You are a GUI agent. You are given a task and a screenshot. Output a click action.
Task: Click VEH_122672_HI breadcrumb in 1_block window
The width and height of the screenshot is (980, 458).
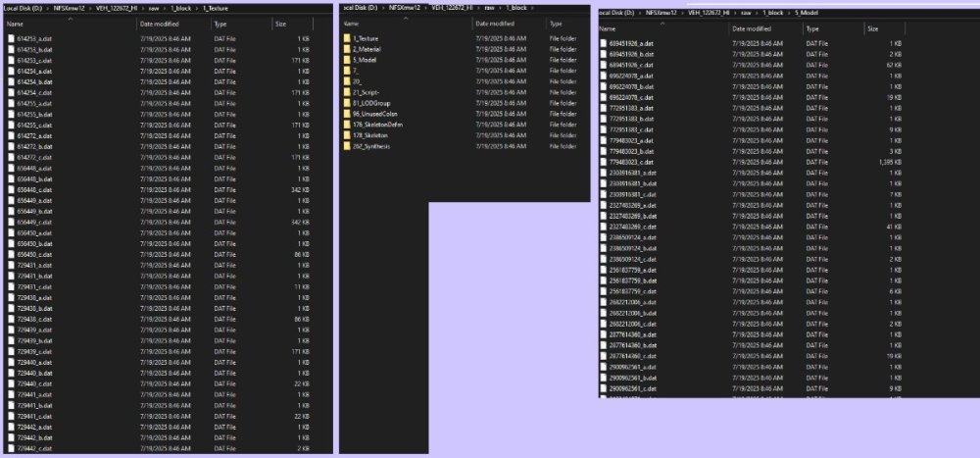pyautogui.click(x=441, y=8)
